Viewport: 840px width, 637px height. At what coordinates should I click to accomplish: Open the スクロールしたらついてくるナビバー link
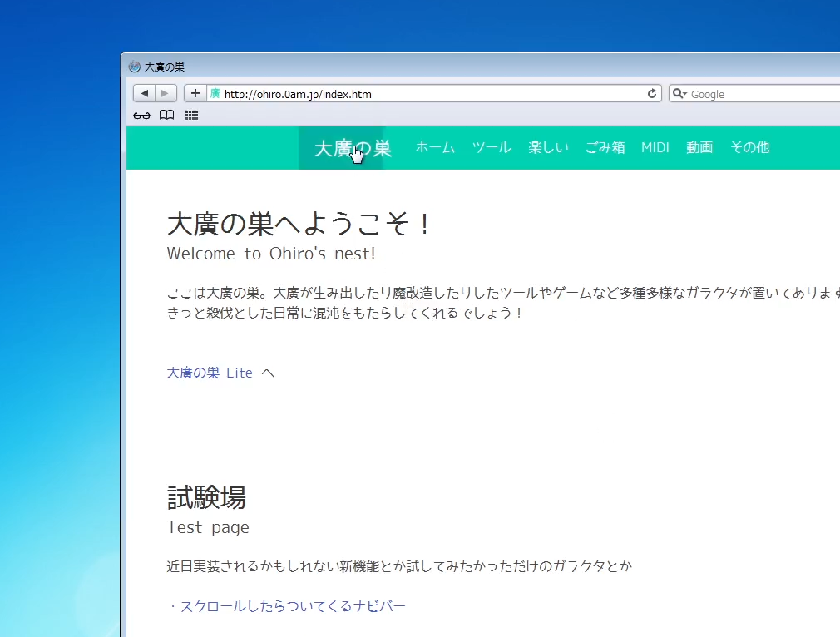click(x=293, y=606)
